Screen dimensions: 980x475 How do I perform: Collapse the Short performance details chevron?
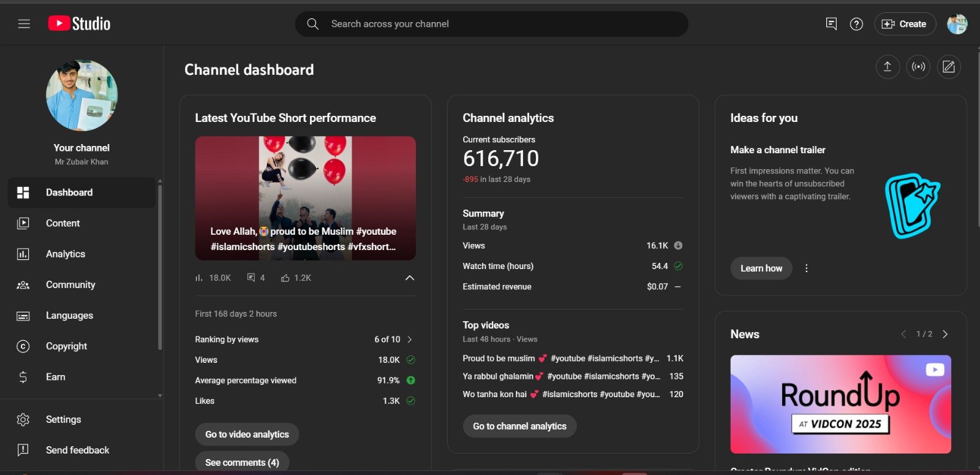410,278
